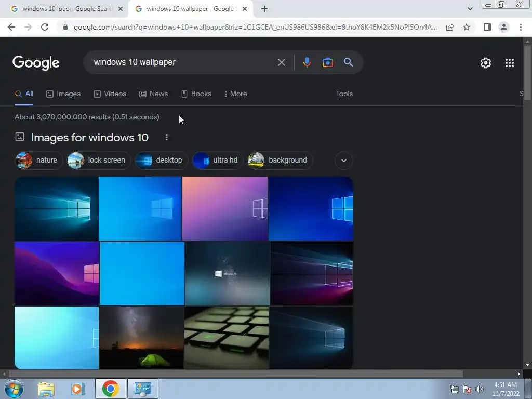
Task: Click the horizontal scrollbar right arrow
Action: [x=519, y=374]
